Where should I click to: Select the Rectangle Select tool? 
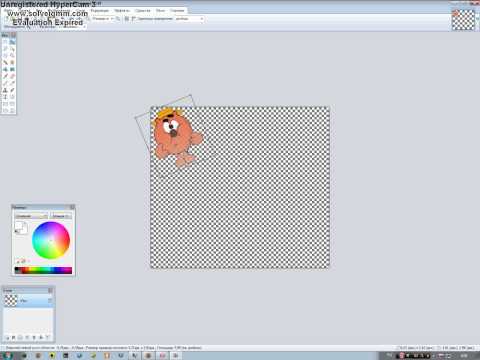click(5, 42)
